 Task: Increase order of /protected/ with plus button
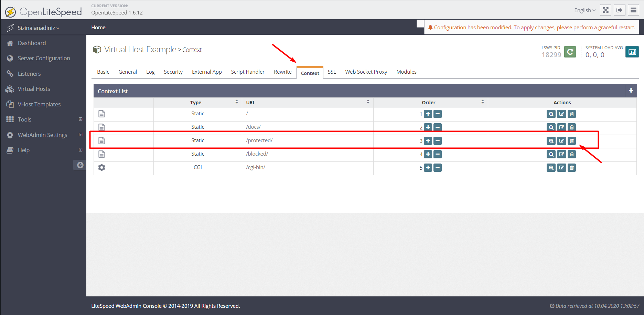[428, 141]
